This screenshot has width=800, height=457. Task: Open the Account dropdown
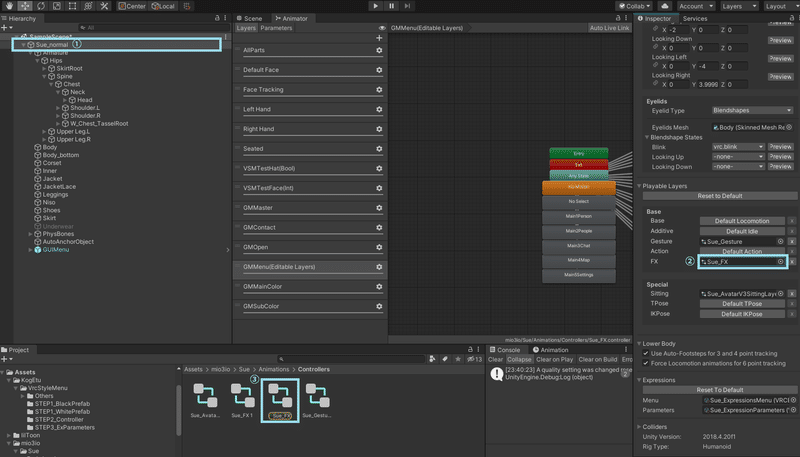click(x=695, y=6)
